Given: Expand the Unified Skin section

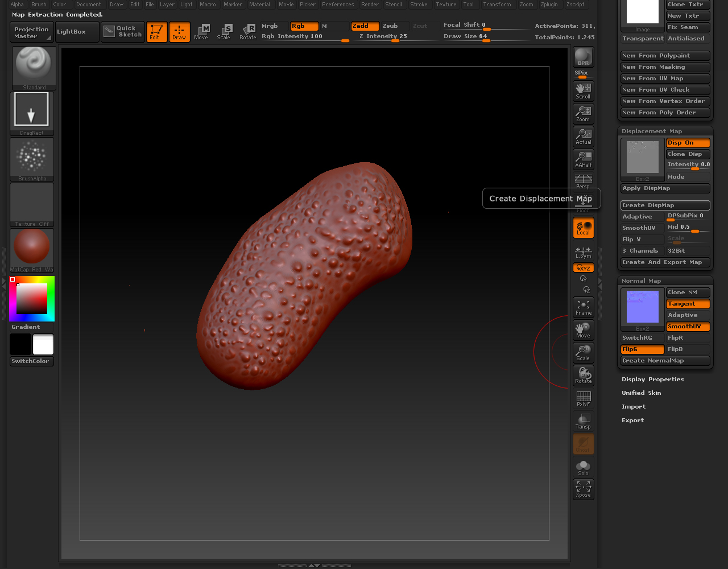Looking at the screenshot, I should [641, 393].
